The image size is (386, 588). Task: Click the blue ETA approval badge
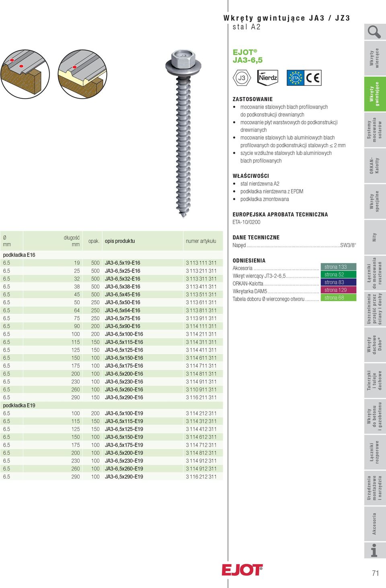(x=295, y=78)
